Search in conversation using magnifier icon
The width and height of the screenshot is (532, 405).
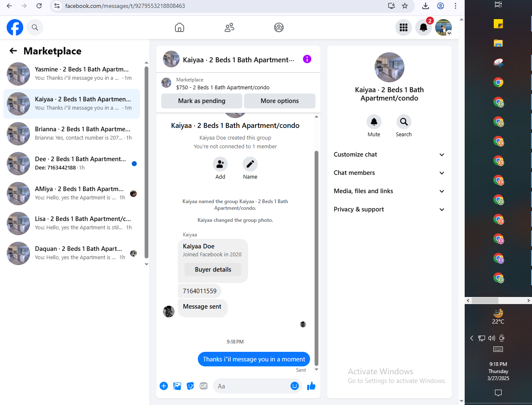point(404,122)
